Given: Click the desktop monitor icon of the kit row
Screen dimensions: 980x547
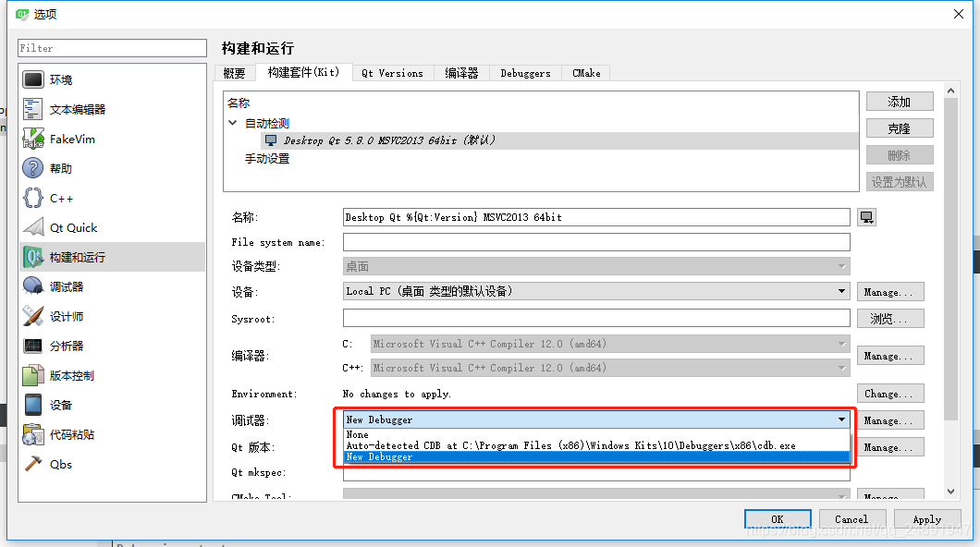Looking at the screenshot, I should point(271,140).
